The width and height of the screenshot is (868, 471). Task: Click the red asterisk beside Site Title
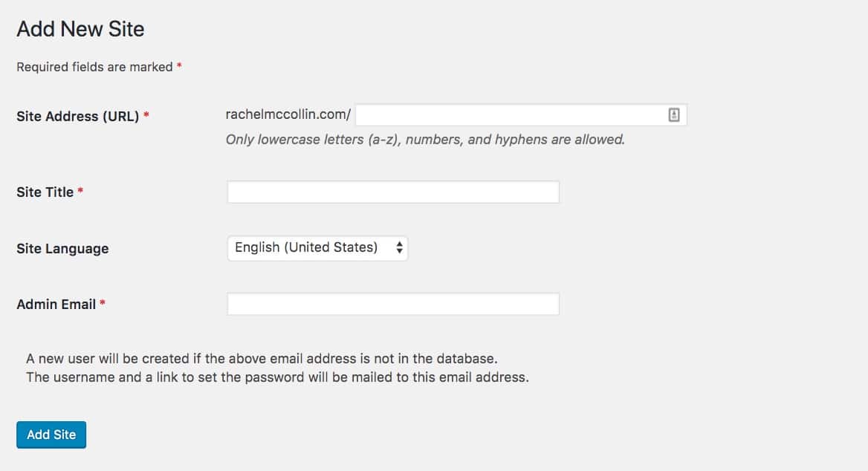point(80,191)
